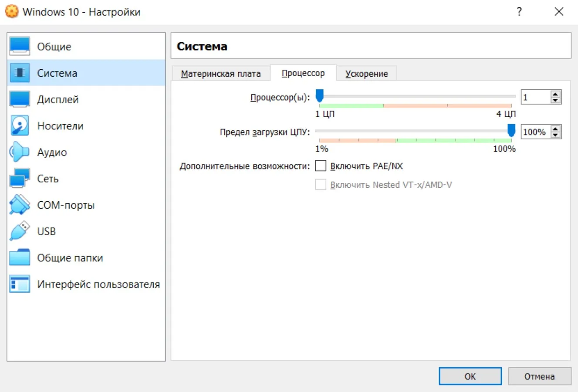Select the Процессор tab
This screenshot has height=392, width=578.
[303, 73]
